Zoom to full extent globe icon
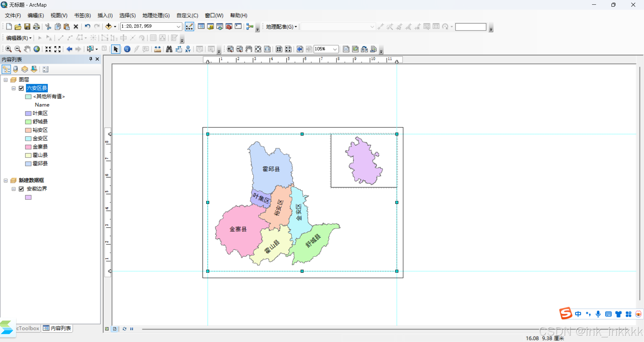644x342 pixels. pos(37,49)
